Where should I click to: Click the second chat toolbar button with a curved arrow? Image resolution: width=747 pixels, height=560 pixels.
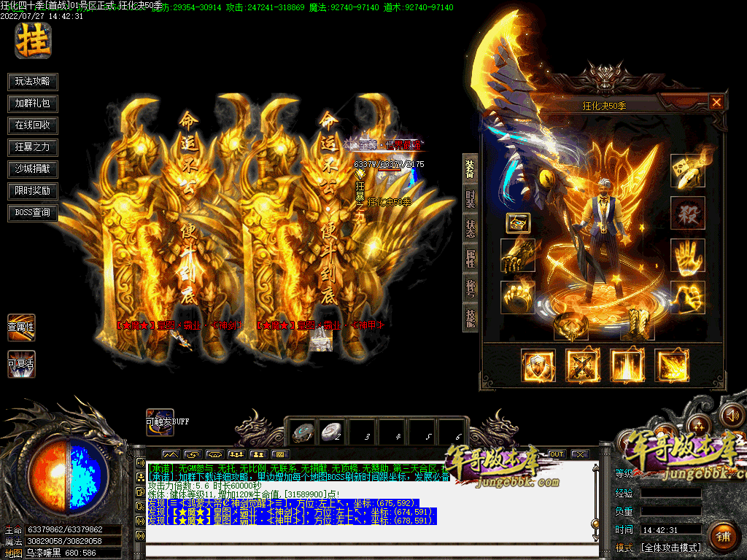193,454
